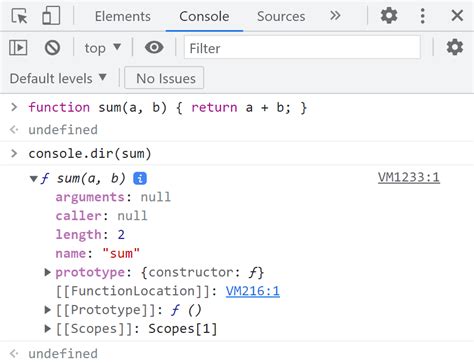474x363 pixels.
Task: Expand the [[Prototype]] entry
Action: click(48, 310)
